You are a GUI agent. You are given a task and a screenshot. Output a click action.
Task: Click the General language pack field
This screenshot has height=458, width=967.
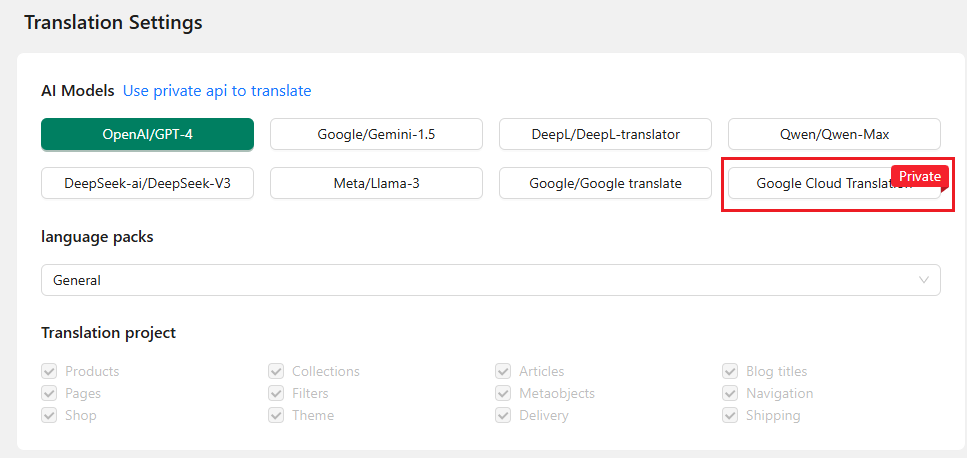coord(480,280)
